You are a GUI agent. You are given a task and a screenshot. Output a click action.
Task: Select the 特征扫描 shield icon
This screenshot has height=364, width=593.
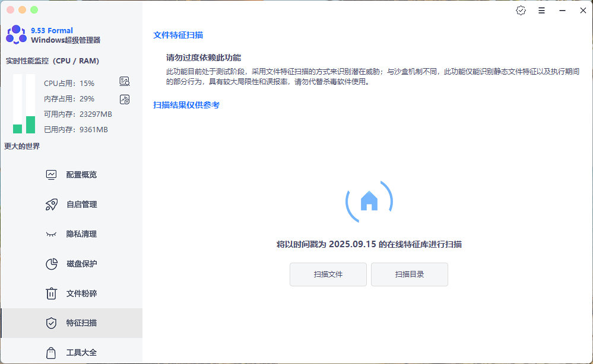52,323
